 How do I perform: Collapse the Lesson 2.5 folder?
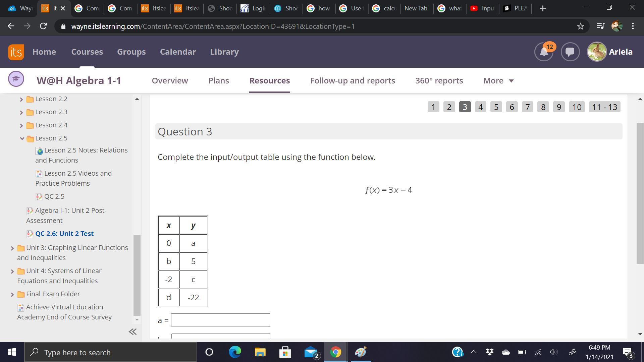click(22, 138)
